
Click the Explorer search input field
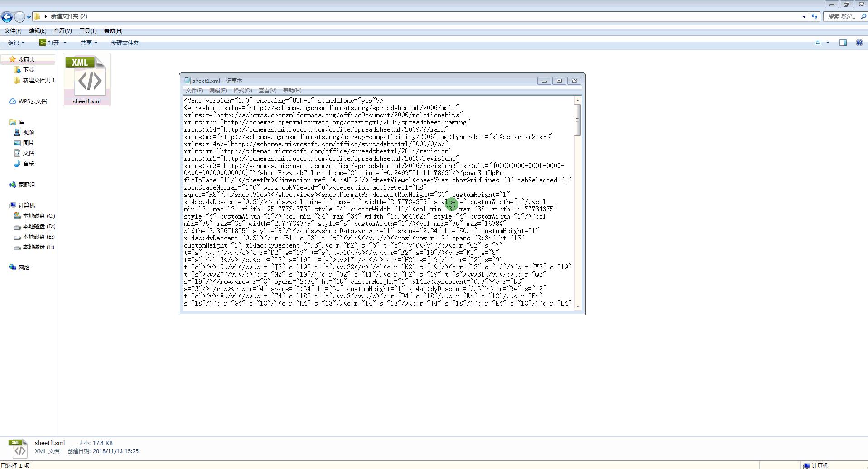pos(841,17)
